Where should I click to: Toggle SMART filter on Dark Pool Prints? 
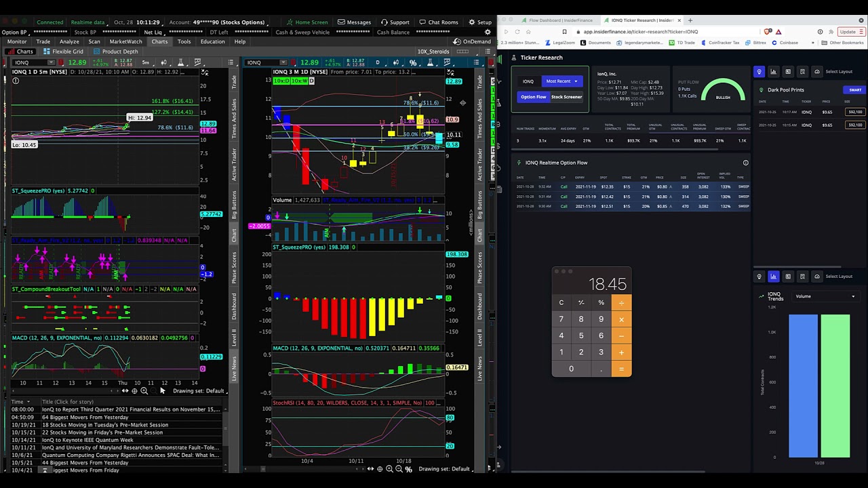(854, 90)
